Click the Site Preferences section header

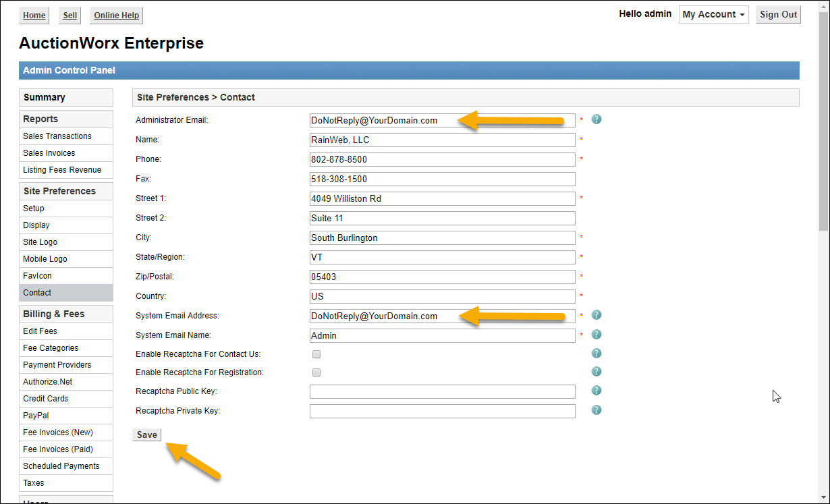[66, 191]
